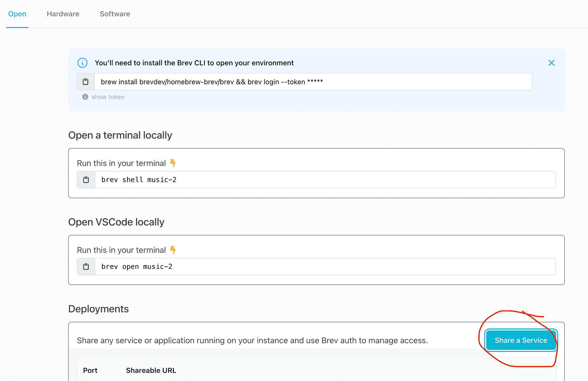This screenshot has height=381, width=588.
Task: Click the small info icon beside show token
Action: 85,97
